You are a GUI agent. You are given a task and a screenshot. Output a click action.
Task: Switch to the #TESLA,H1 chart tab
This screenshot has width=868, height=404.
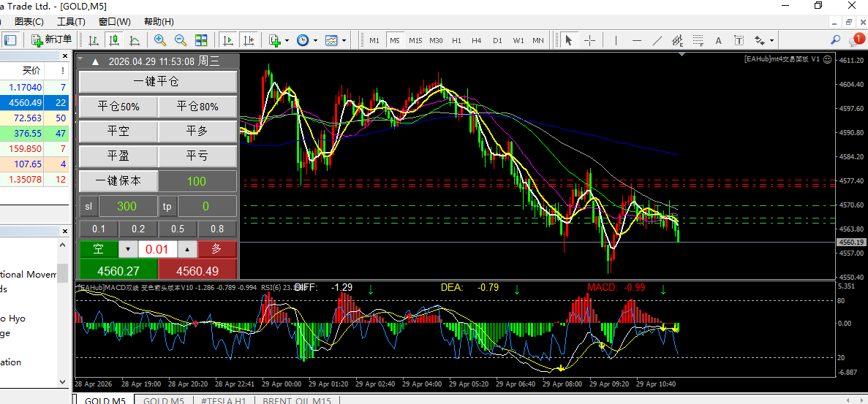tap(223, 400)
